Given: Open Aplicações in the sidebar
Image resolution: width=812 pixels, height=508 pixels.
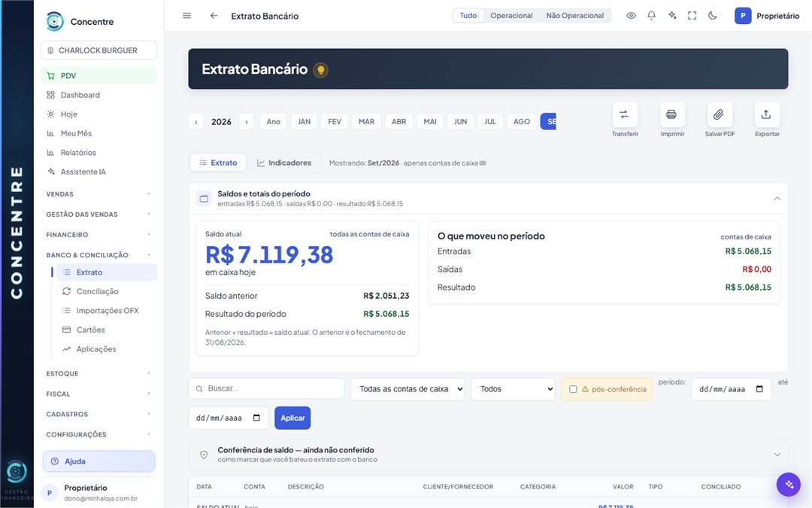Looking at the screenshot, I should click(107, 349).
